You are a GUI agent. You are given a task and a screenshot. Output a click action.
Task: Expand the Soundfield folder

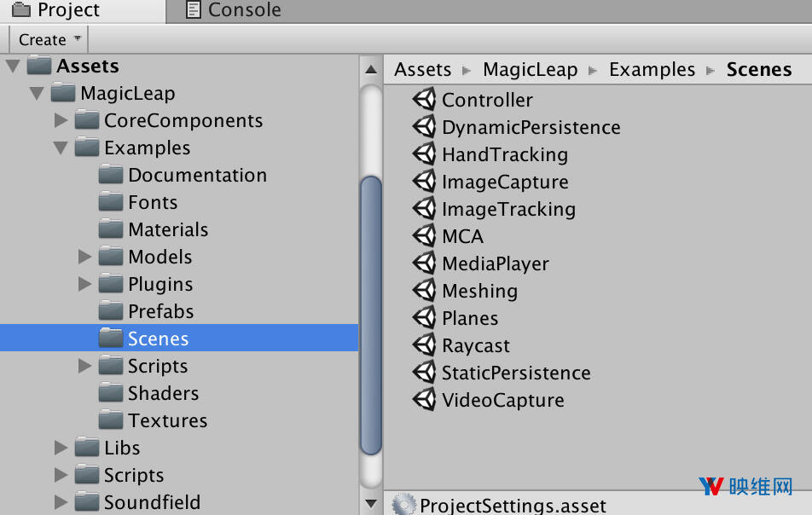point(61,502)
